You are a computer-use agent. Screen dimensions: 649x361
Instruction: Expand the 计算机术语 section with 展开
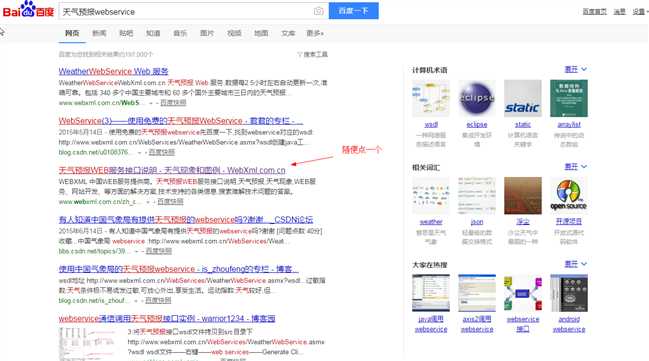point(576,69)
